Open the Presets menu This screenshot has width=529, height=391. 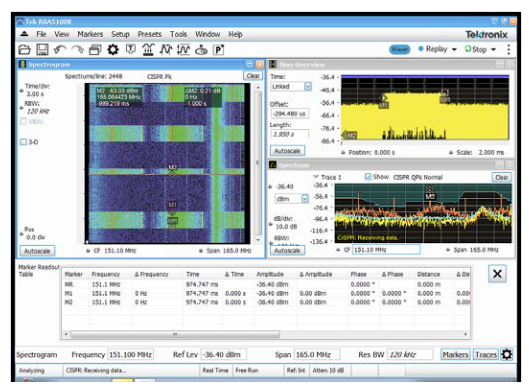tap(149, 34)
